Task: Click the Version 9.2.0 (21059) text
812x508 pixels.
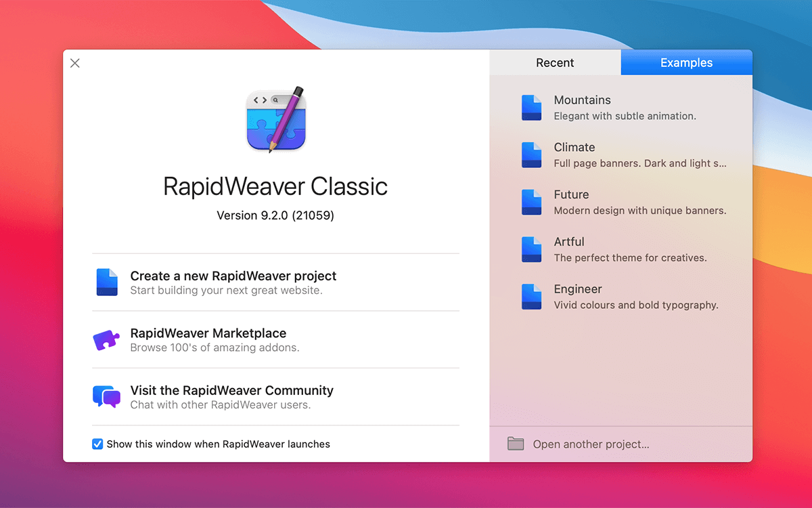Action: tap(275, 215)
